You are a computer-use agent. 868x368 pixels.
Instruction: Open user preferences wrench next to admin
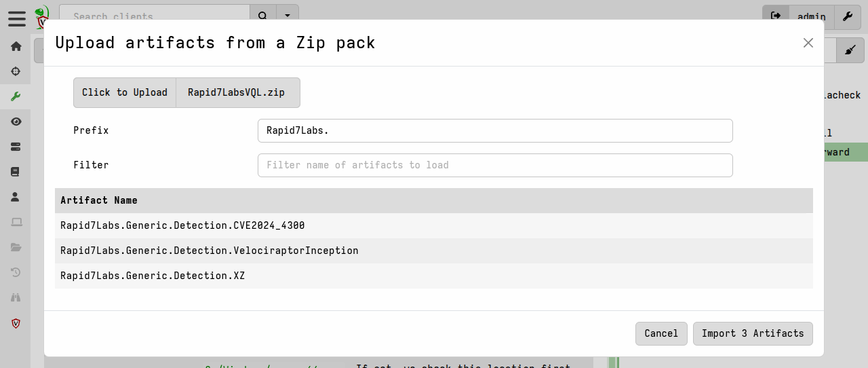pyautogui.click(x=847, y=16)
